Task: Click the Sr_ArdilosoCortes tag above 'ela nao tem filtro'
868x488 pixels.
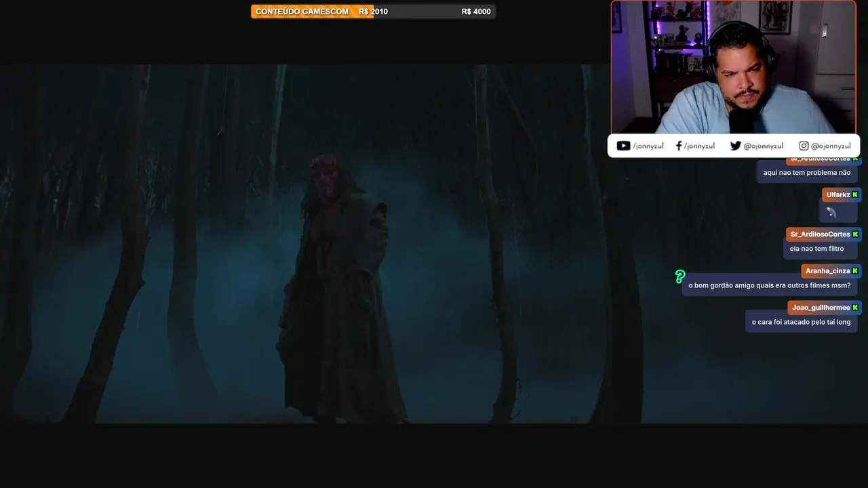Action: [x=824, y=234]
